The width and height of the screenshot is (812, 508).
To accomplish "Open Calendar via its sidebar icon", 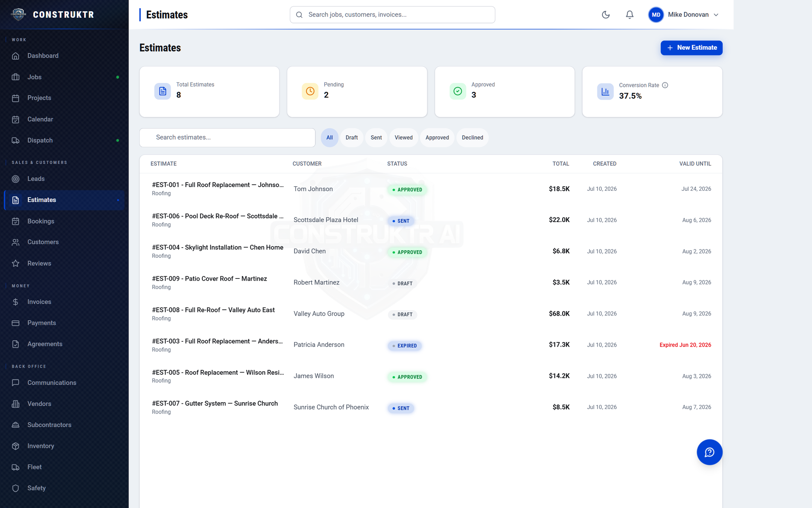I will pos(15,119).
